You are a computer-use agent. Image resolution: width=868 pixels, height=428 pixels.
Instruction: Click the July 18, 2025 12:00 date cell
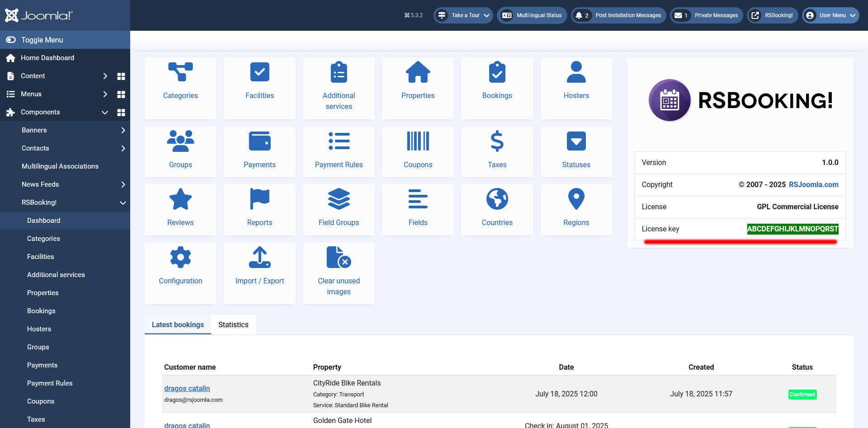pos(566,394)
